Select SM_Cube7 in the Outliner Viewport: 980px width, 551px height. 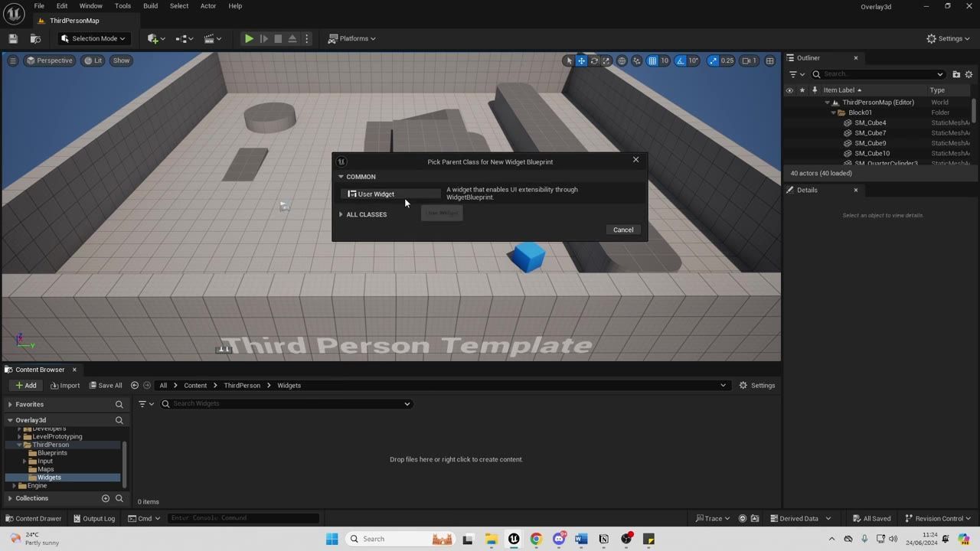pos(870,133)
